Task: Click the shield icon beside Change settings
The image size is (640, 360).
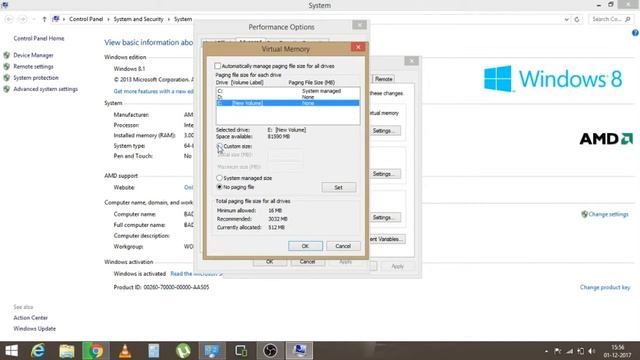Action: pyautogui.click(x=584, y=214)
